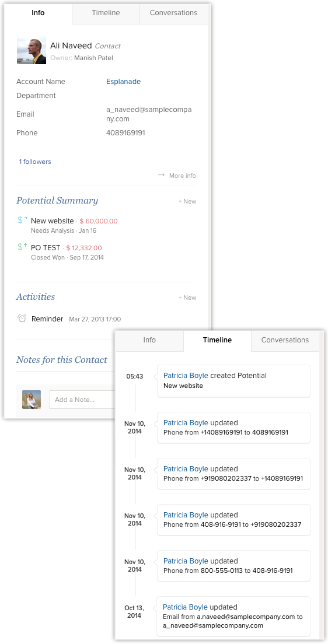Expand More info for the contact
The image size is (328, 644).
tap(183, 176)
